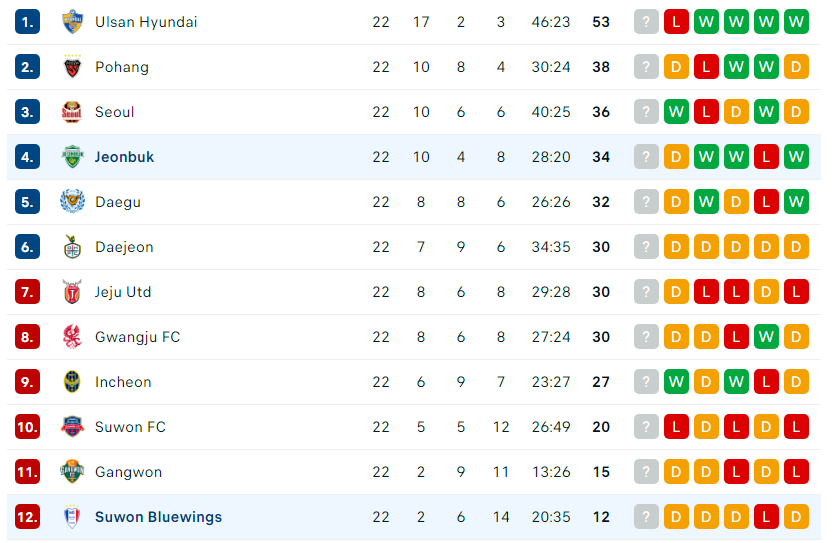Click the green Jeonbuk team crest
835x543 pixels.
pyautogui.click(x=72, y=157)
